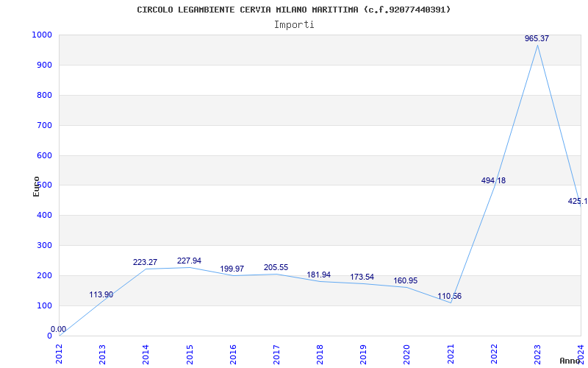Screen dimensions: 588x368
Task: Click the chart title with c.f. number
Action: (294, 10)
